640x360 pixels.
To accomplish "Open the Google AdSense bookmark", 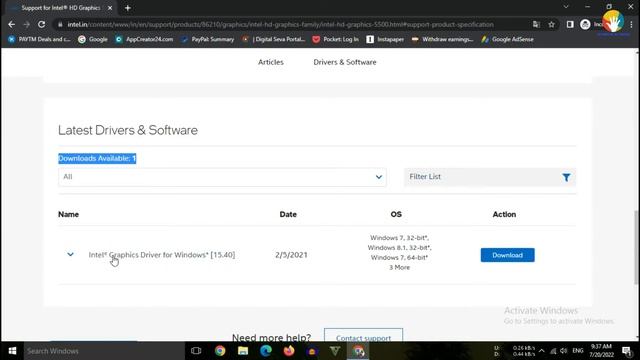I will [508, 39].
